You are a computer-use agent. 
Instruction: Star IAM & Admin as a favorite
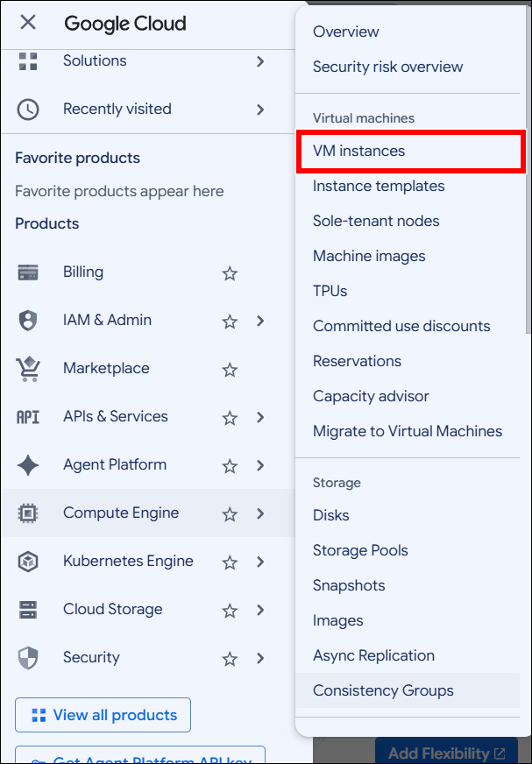(230, 321)
